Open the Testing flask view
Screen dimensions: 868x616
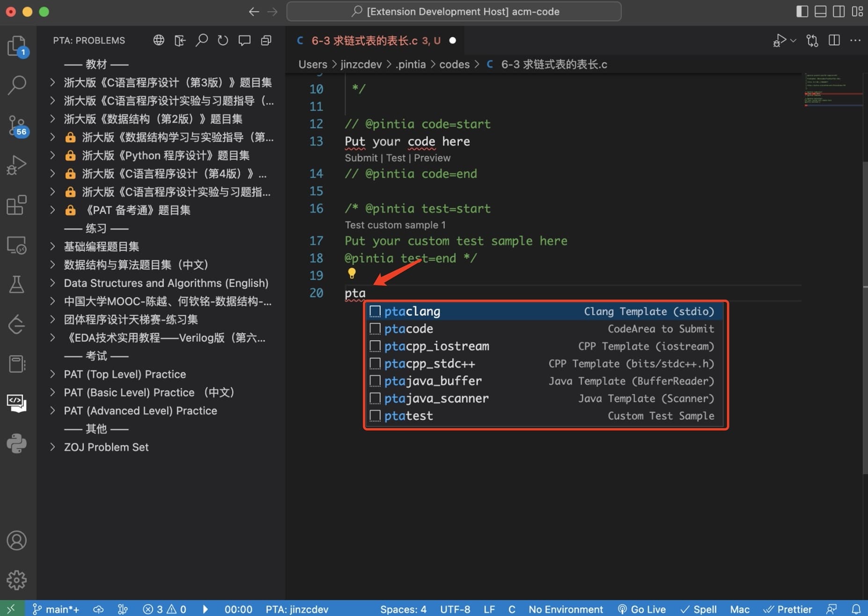(17, 284)
